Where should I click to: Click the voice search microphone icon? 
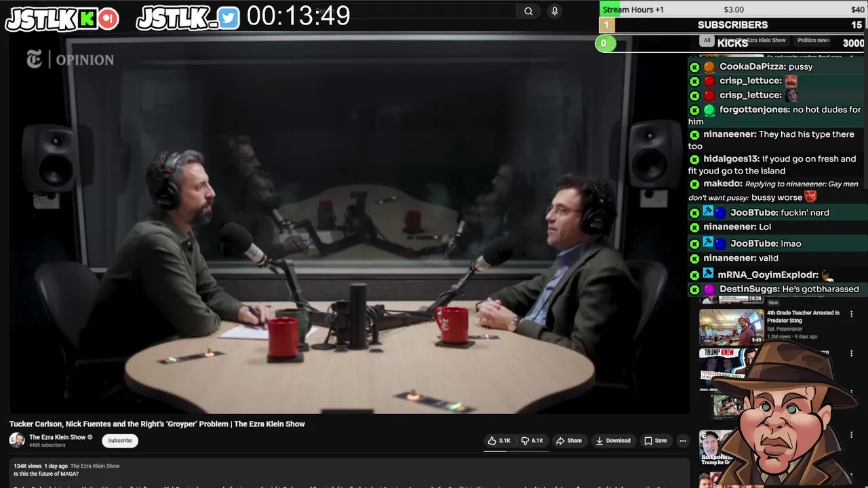(x=555, y=11)
